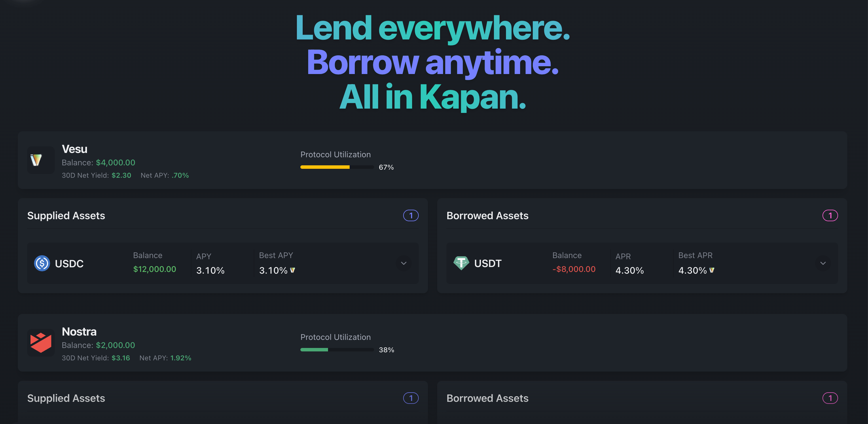Click the negative USDT balance -$8,000.00

pos(573,269)
